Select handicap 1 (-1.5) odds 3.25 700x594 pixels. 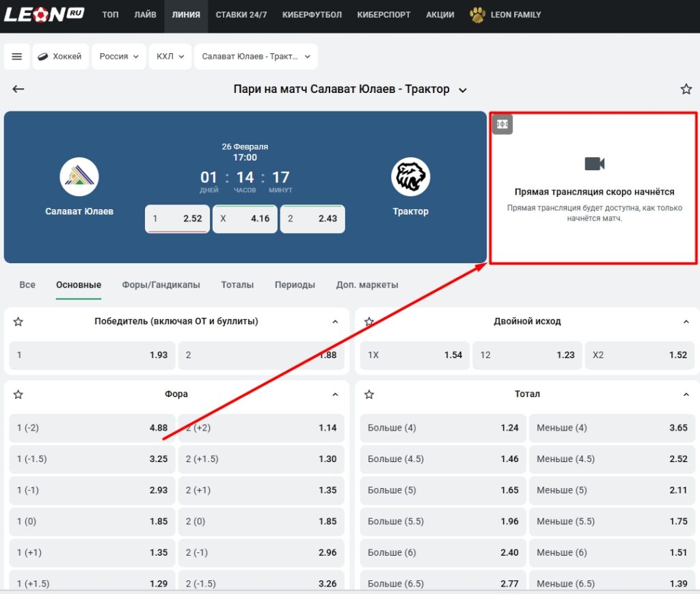[92, 459]
